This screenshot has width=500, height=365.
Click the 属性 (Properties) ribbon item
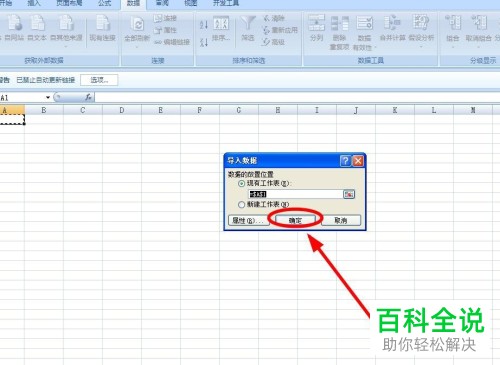(165, 30)
